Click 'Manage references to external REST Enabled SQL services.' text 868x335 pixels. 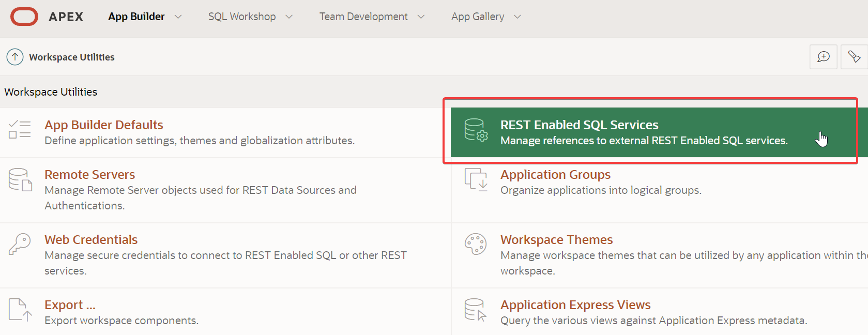[x=644, y=141]
